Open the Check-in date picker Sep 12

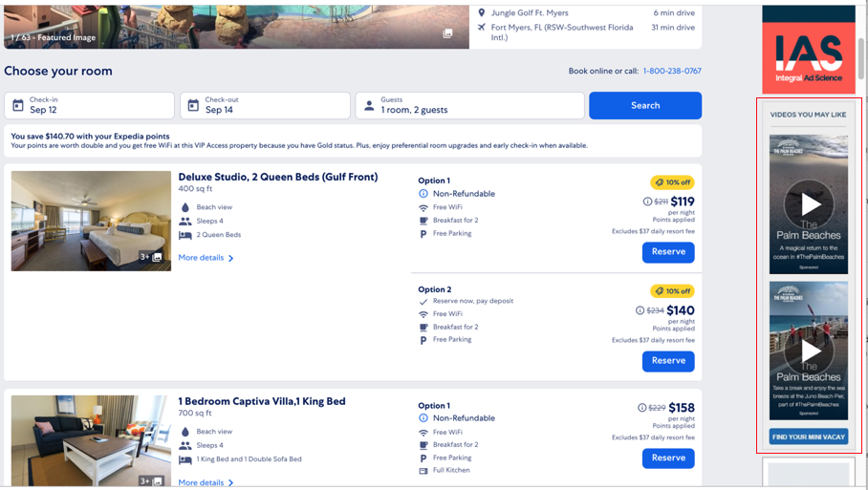coord(89,105)
